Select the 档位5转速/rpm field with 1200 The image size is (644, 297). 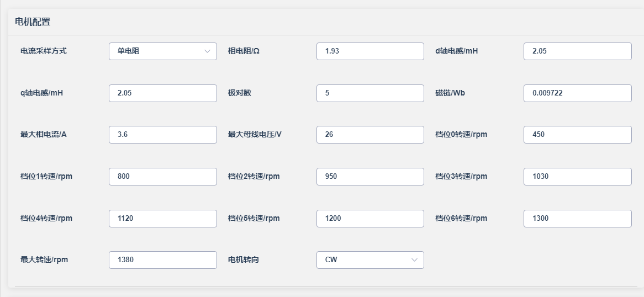(x=370, y=219)
